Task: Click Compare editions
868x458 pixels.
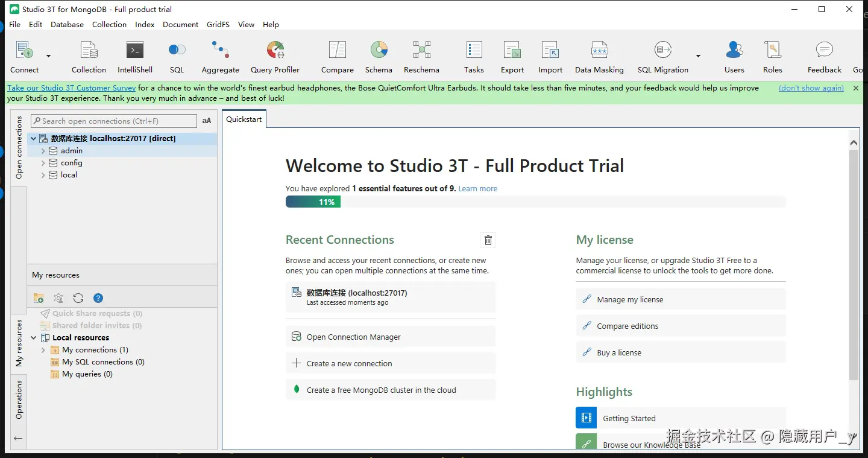Action: (681, 326)
